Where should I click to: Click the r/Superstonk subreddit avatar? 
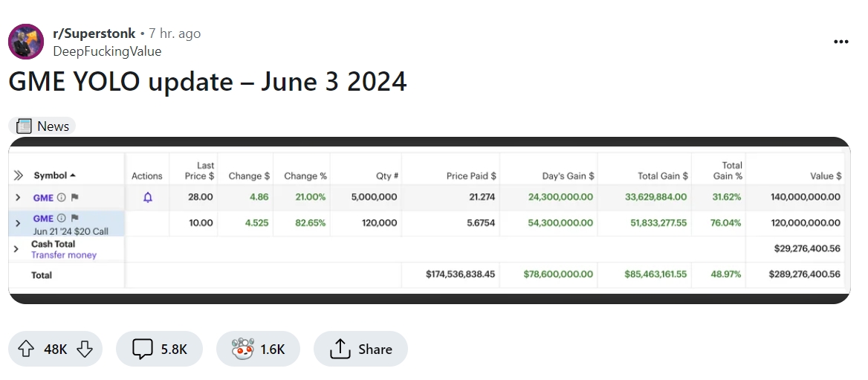(26, 42)
